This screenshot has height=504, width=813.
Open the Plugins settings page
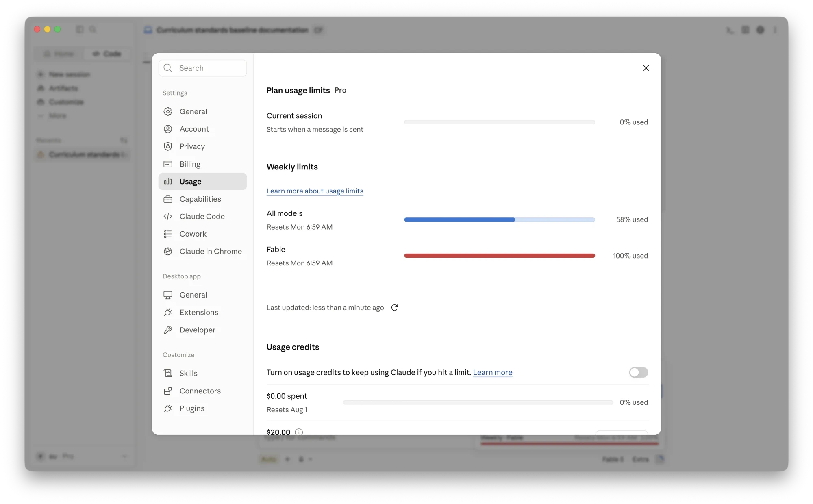[202, 408]
